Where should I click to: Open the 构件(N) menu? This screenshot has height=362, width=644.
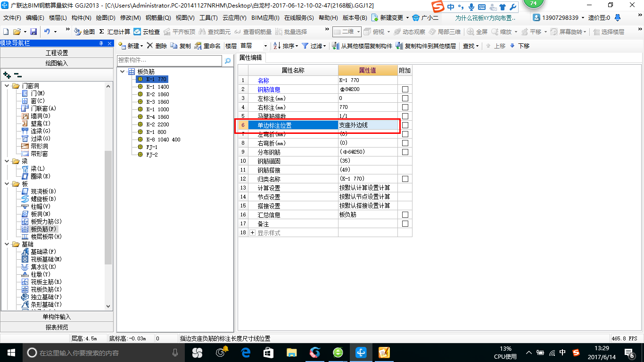[x=82, y=17]
